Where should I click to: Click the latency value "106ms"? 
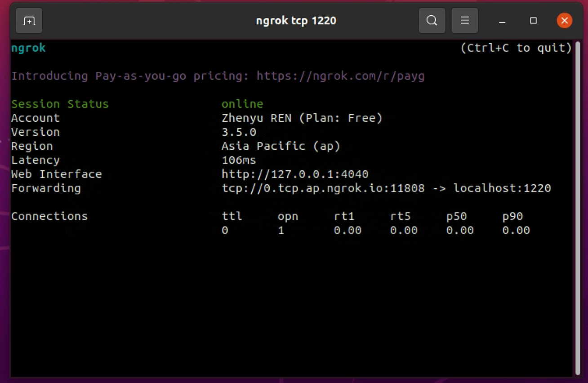pyautogui.click(x=239, y=160)
